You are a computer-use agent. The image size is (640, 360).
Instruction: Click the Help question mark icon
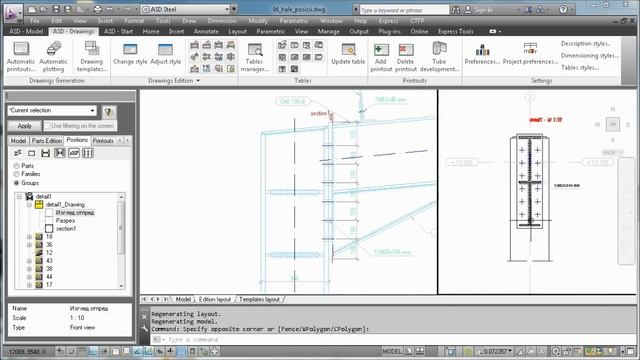pyautogui.click(x=563, y=9)
